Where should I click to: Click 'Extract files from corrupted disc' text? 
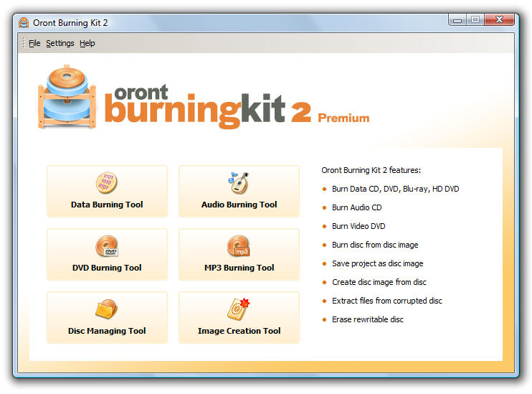386,301
